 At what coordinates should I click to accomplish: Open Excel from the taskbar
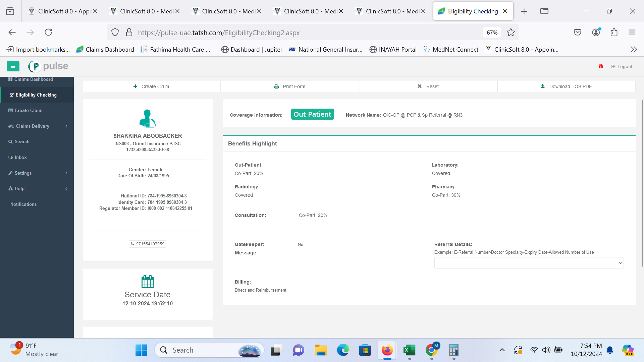[x=409, y=350]
